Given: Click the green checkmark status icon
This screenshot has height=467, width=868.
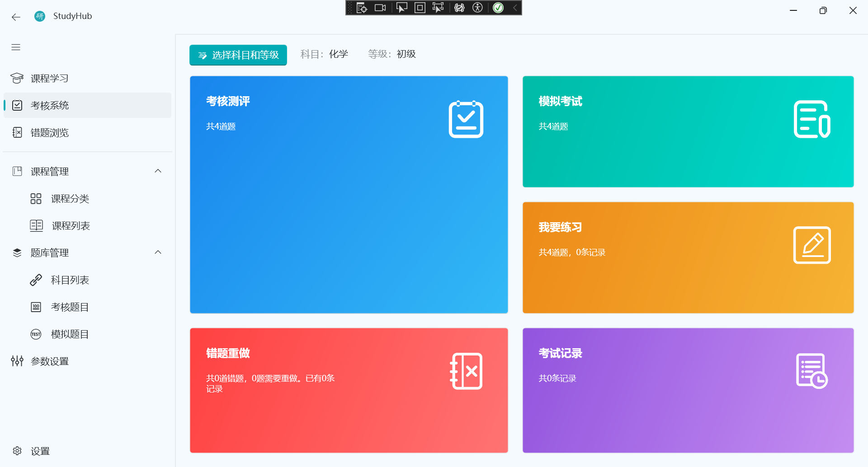Looking at the screenshot, I should click(x=498, y=8).
